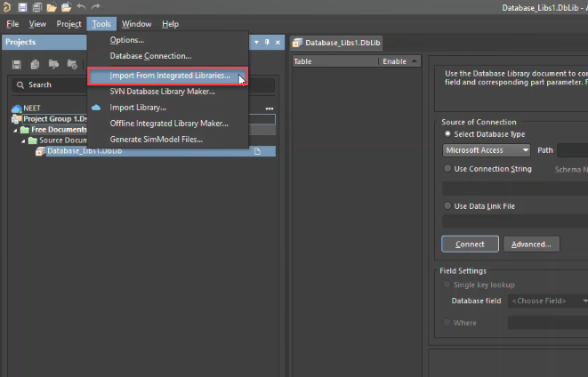Click the Enable column header
The image size is (588, 377).
(x=399, y=61)
